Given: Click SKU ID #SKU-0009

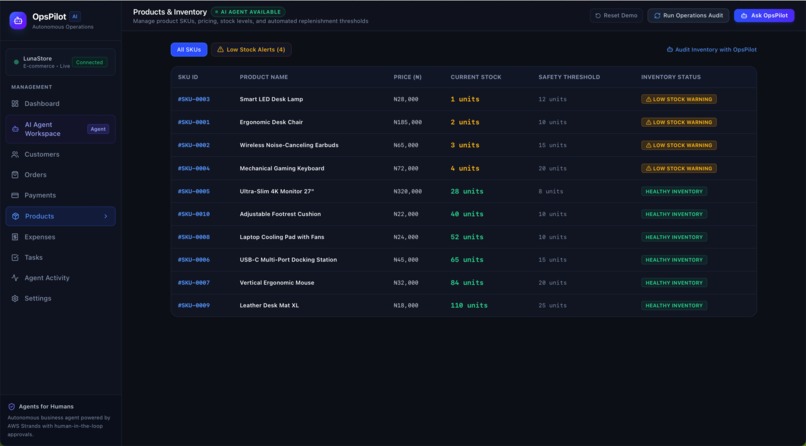Looking at the screenshot, I should click(194, 306).
